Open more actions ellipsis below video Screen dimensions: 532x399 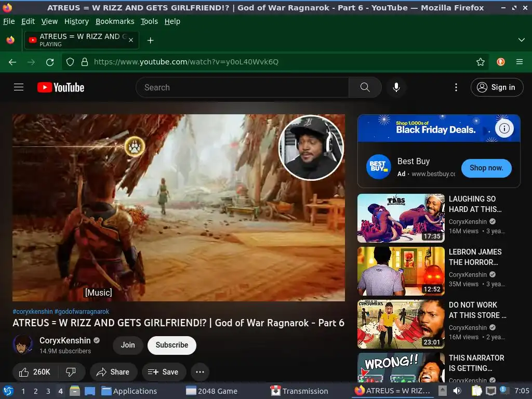point(200,372)
